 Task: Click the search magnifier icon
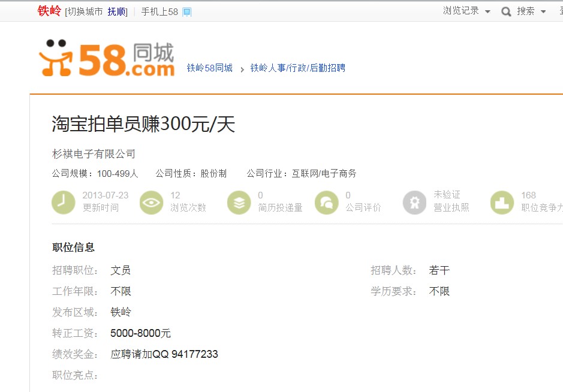[x=506, y=12]
